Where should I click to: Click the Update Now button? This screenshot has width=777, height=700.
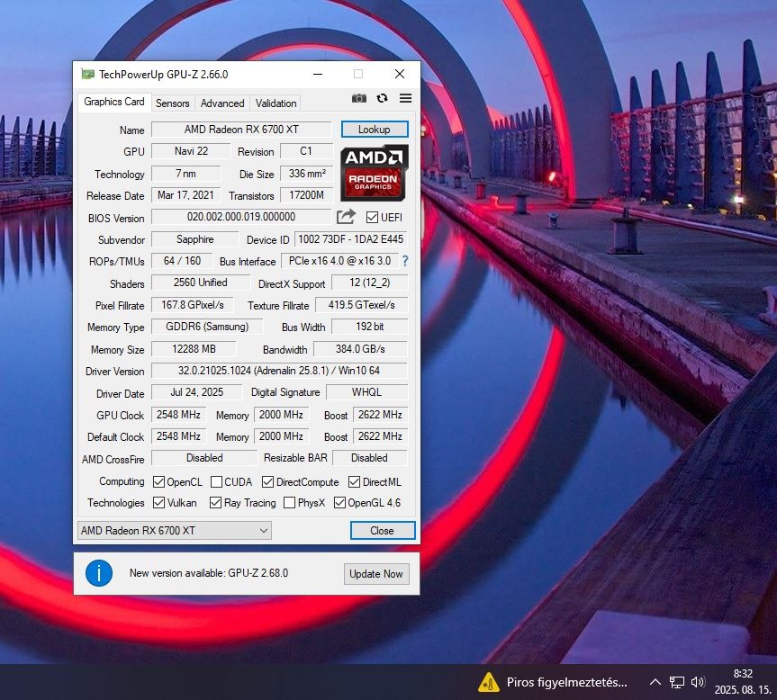(376, 574)
